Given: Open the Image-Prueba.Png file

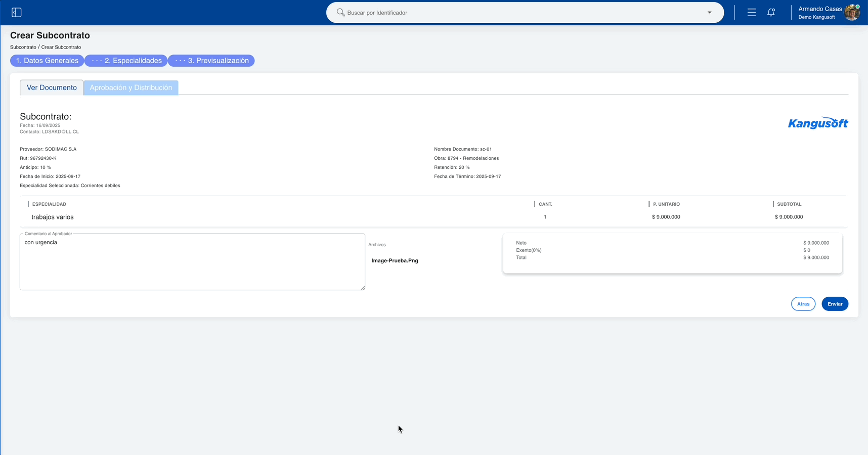Looking at the screenshot, I should pos(395,261).
